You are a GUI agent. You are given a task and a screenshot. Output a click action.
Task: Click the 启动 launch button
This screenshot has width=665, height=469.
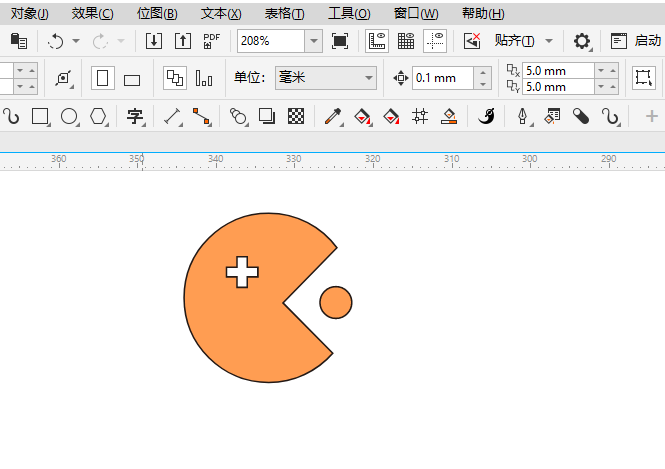click(636, 41)
